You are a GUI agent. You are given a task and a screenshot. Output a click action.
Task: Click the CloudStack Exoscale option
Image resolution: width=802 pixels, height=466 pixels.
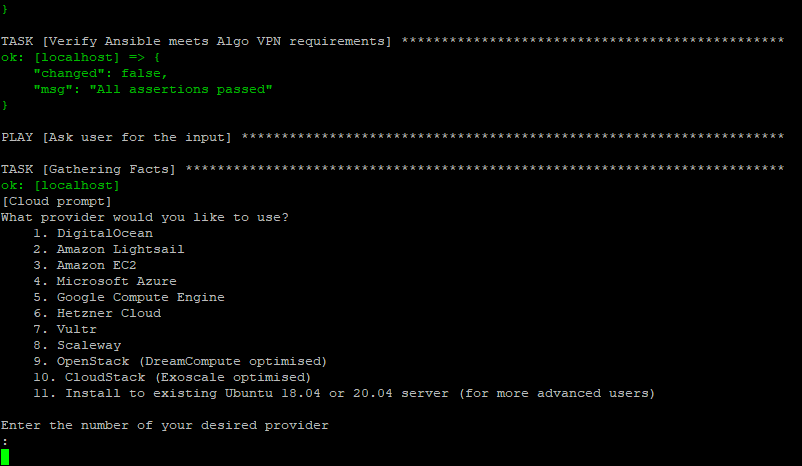[x=172, y=377]
